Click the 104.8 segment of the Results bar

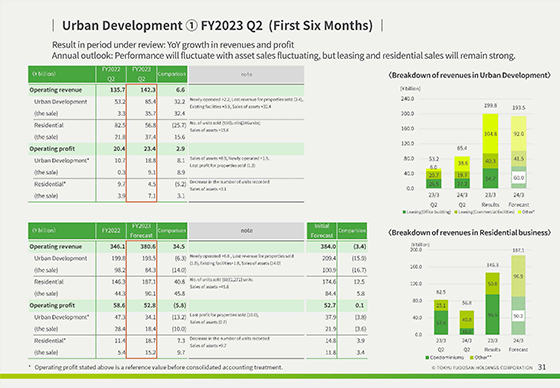click(490, 134)
